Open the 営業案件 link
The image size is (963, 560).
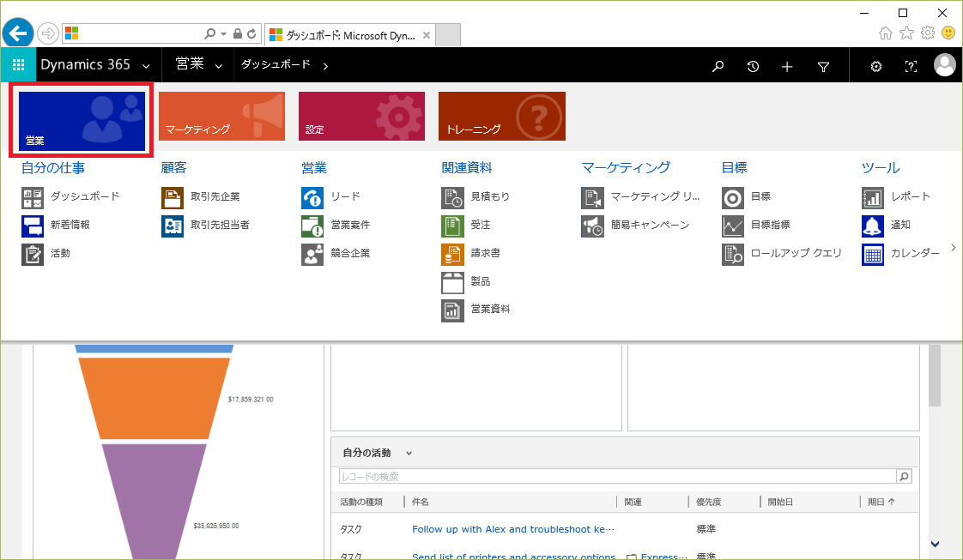(x=350, y=225)
